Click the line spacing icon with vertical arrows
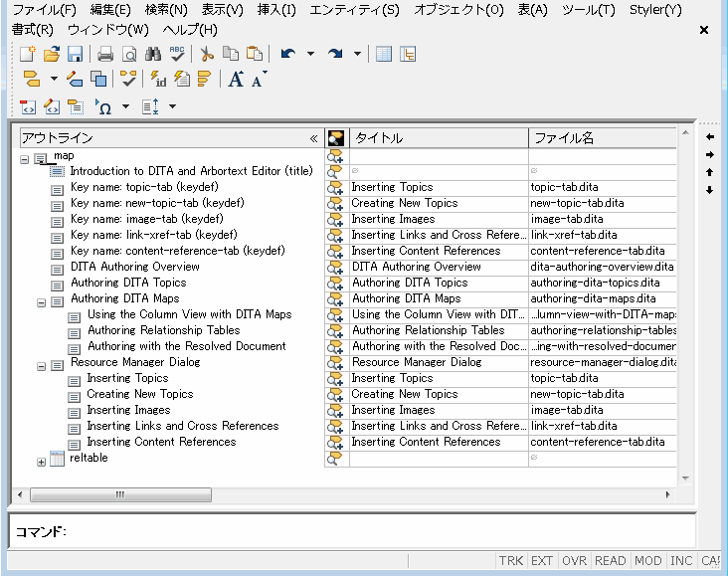This screenshot has width=728, height=576. tap(150, 106)
